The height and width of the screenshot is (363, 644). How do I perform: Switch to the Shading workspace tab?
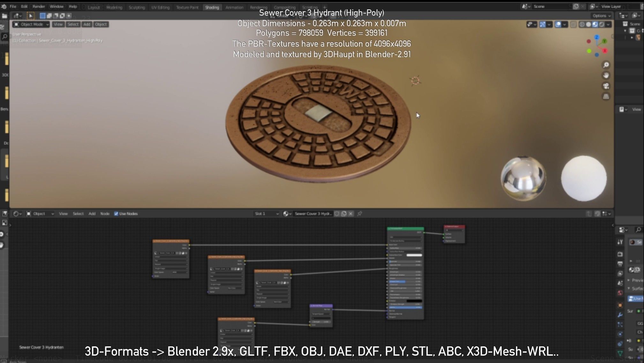click(212, 7)
